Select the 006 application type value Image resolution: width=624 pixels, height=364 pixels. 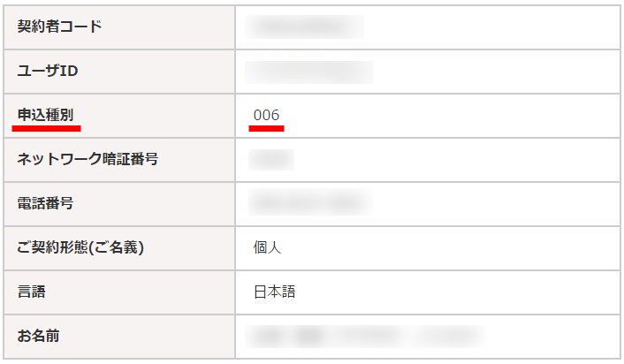pos(266,115)
